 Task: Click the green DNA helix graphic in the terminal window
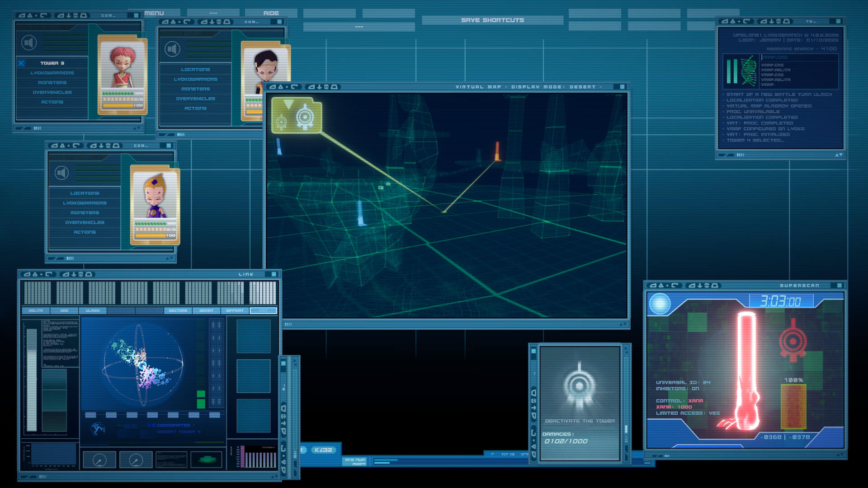749,71
